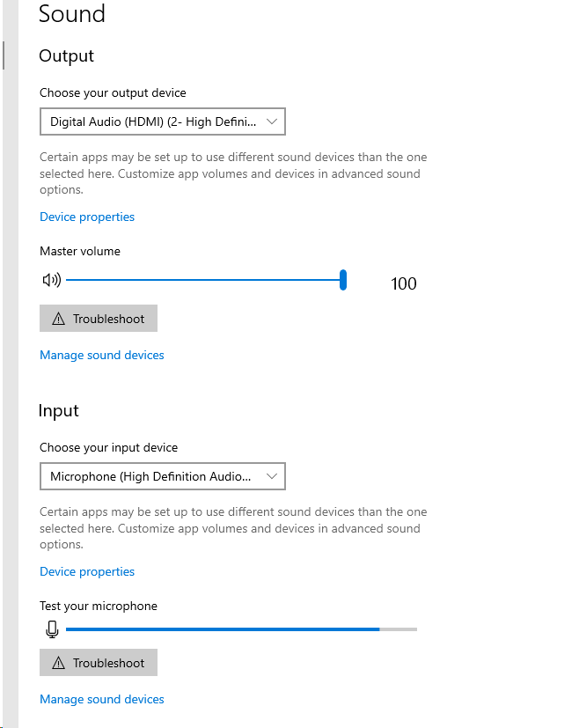
Task: Expand the output device chevron arrow
Action: click(x=272, y=121)
